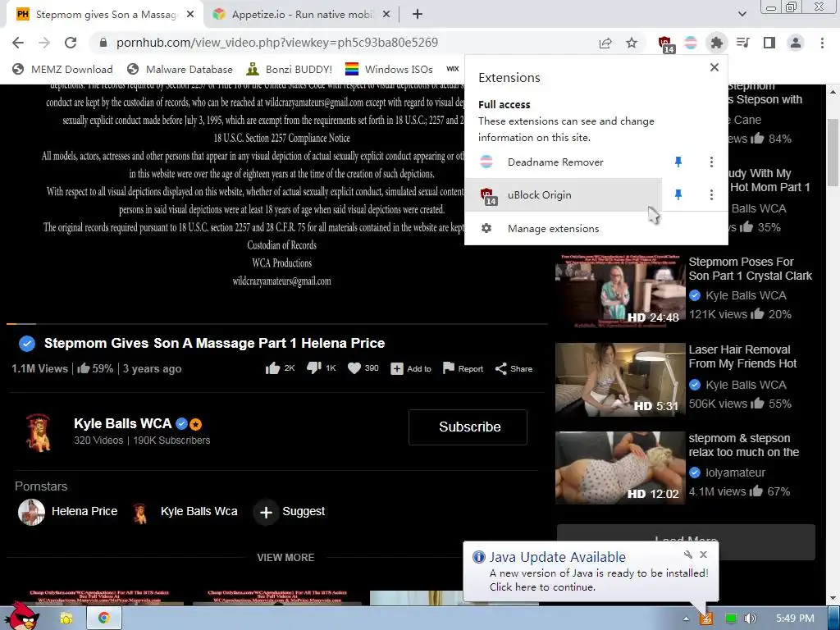Open Manage extensions
Screen dimensions: 840x630
click(596, 228)
